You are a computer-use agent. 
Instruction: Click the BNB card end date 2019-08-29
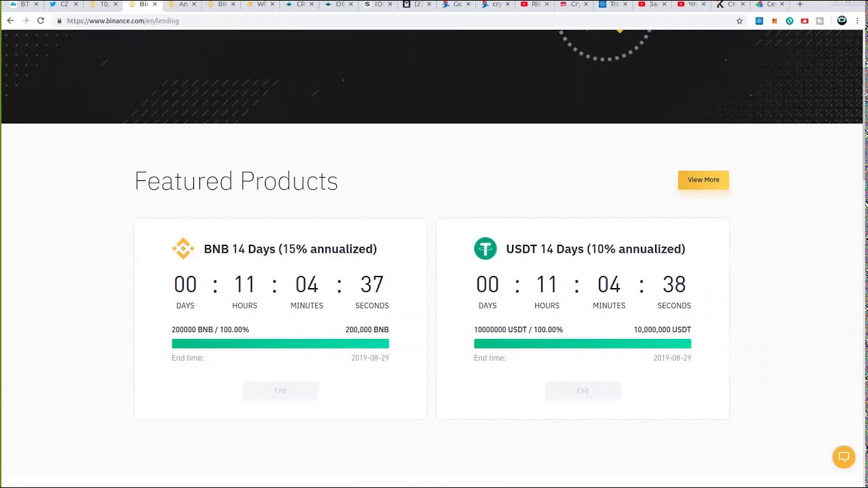[370, 358]
